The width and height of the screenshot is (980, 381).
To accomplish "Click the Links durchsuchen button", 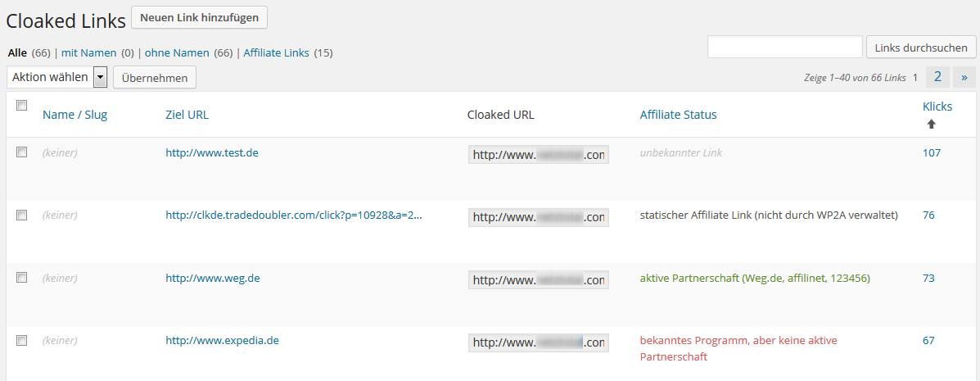I will point(920,48).
